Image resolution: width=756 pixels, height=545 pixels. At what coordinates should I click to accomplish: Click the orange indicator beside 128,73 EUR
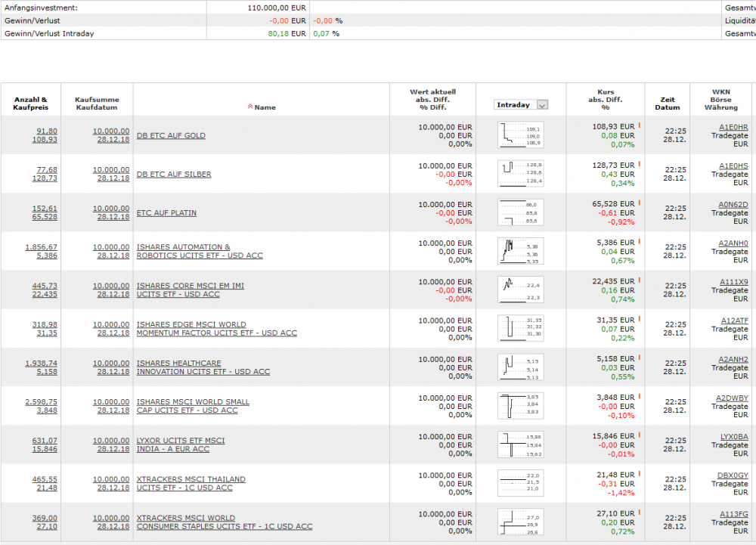tap(640, 164)
